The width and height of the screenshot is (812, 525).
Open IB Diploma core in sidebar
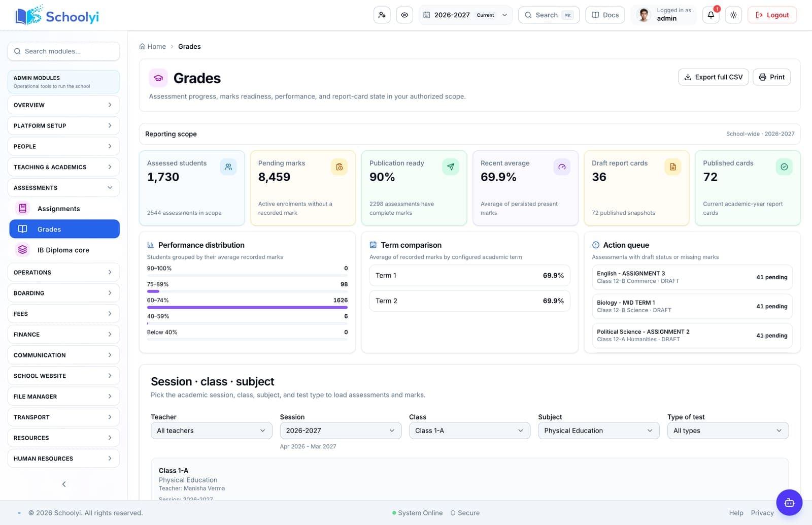coord(64,250)
